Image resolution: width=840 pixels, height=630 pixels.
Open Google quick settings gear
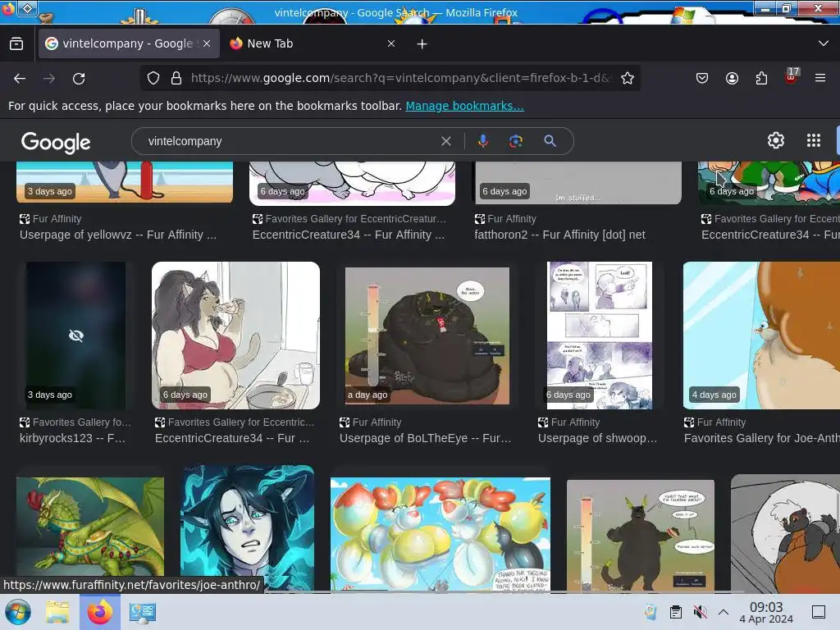click(776, 140)
